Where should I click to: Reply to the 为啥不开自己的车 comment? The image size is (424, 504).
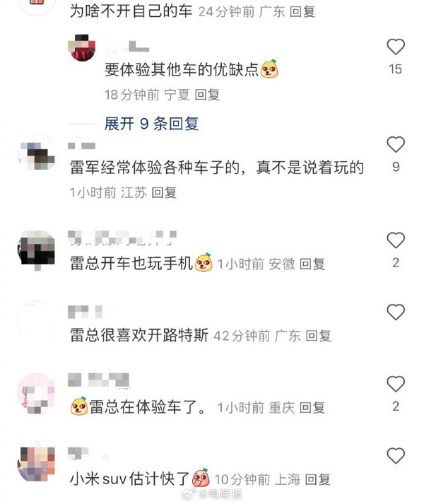(x=302, y=12)
